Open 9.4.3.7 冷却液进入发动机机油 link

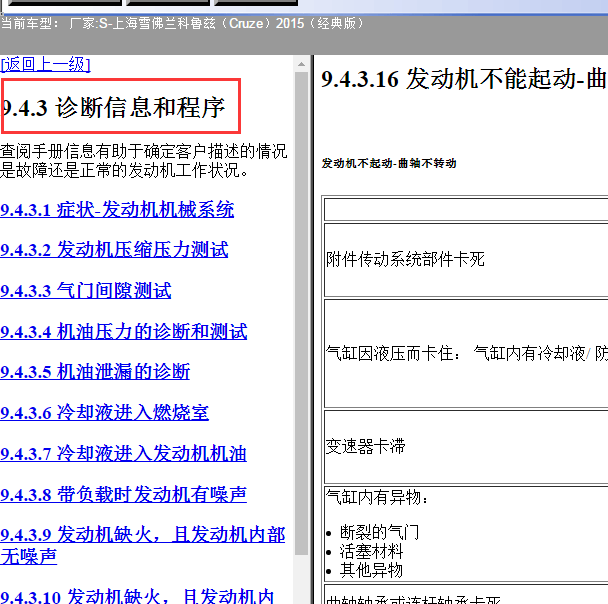123,454
